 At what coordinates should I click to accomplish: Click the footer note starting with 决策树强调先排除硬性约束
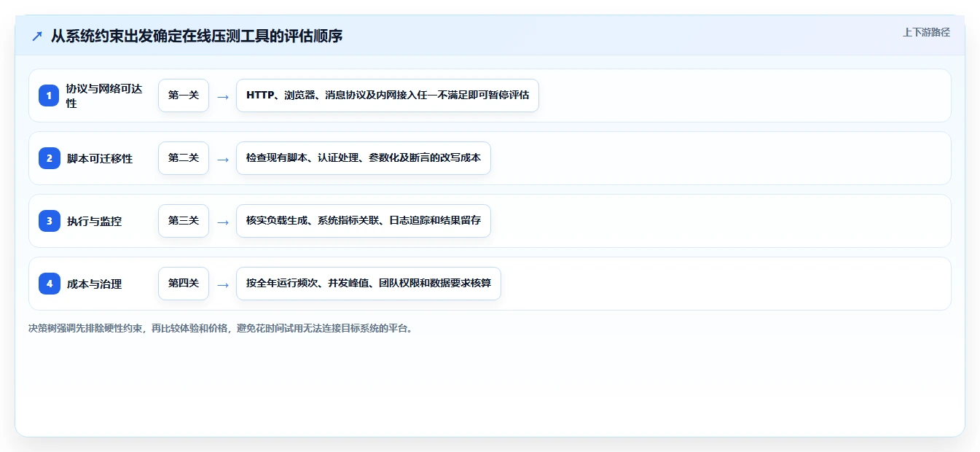[222, 329]
